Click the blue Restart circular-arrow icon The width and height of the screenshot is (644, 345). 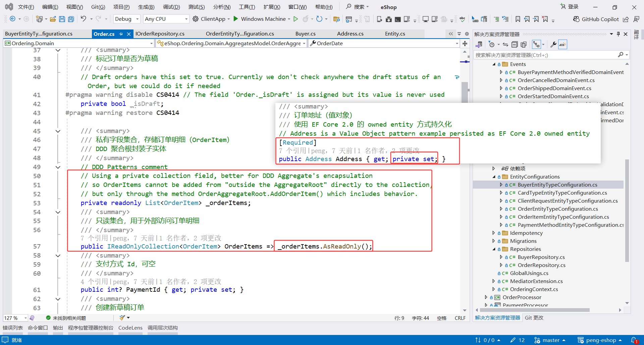pos(319,19)
